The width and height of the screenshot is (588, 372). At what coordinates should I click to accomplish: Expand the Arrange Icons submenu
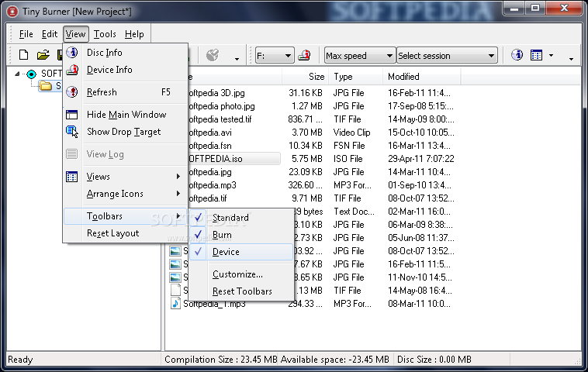pos(125,194)
